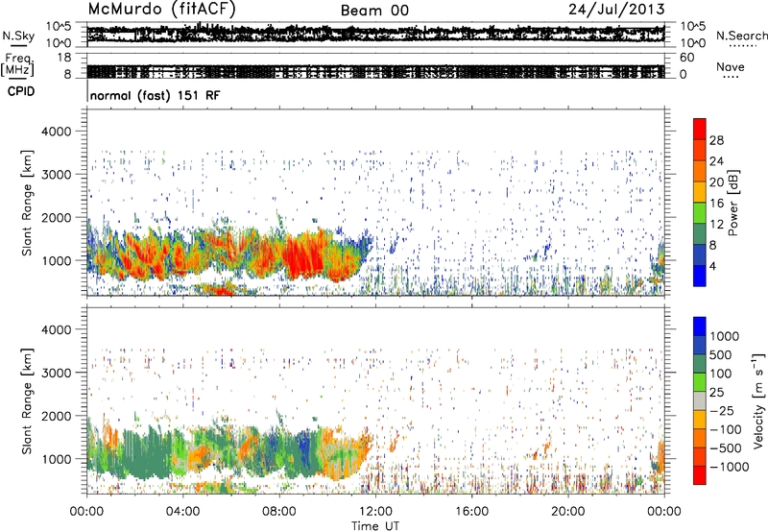Select the "08:00" time axis tick label
The image size is (768, 532).
coord(279,512)
